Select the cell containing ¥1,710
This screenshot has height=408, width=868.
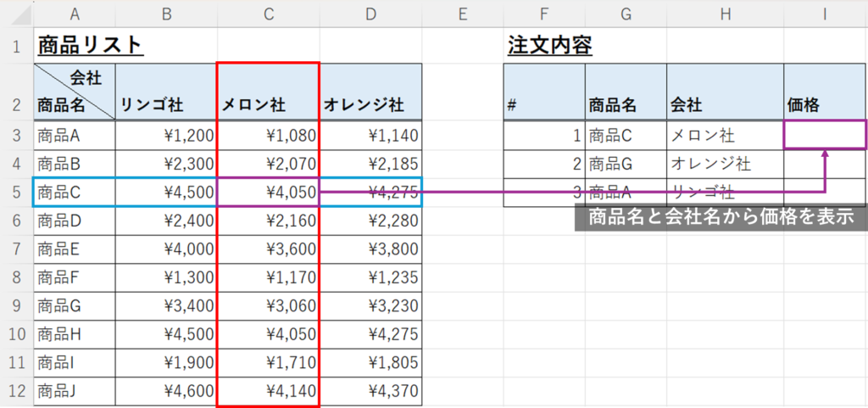coord(268,362)
